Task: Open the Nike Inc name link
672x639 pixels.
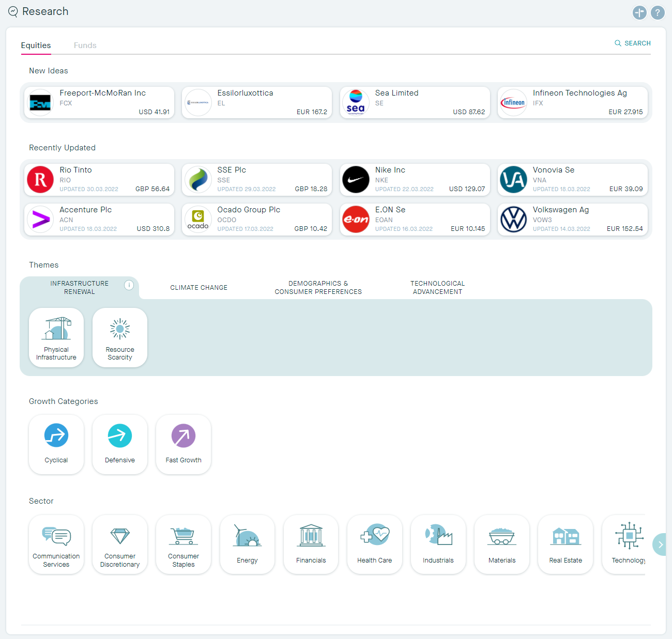Action: pyautogui.click(x=390, y=170)
